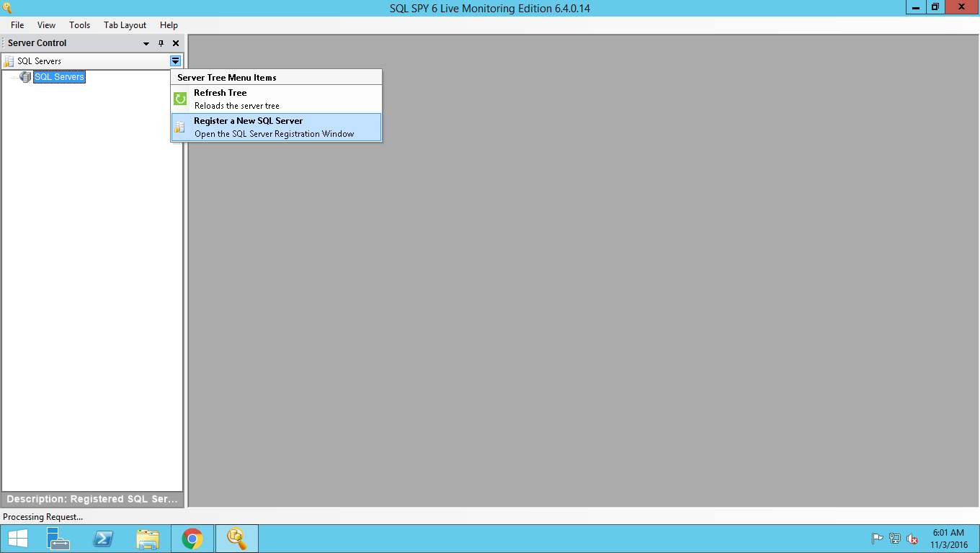
Task: Open Google Chrome from the taskbar
Action: coord(192,539)
